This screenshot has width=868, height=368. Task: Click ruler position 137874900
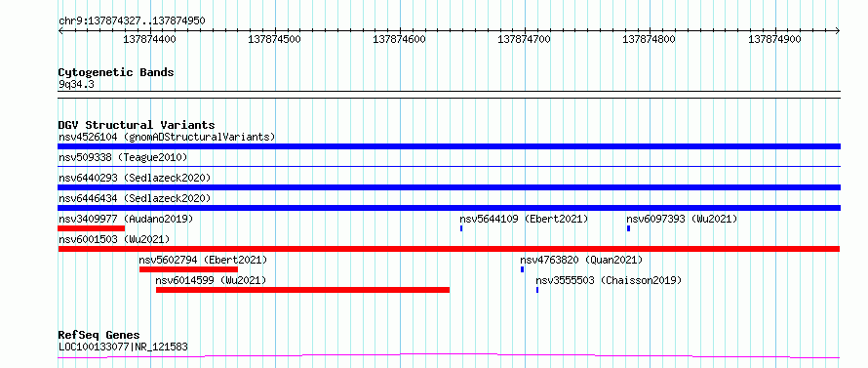tap(774, 39)
